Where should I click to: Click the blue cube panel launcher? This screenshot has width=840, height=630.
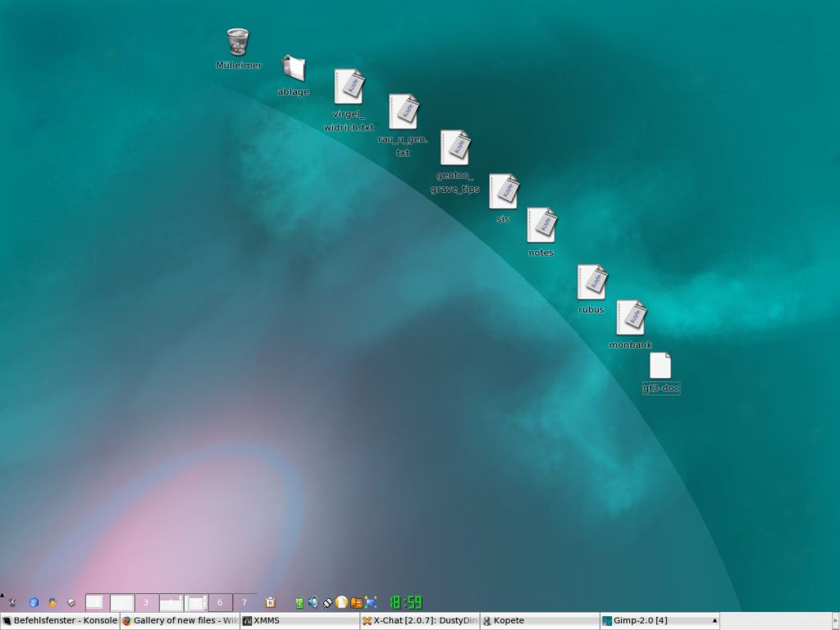(34, 602)
